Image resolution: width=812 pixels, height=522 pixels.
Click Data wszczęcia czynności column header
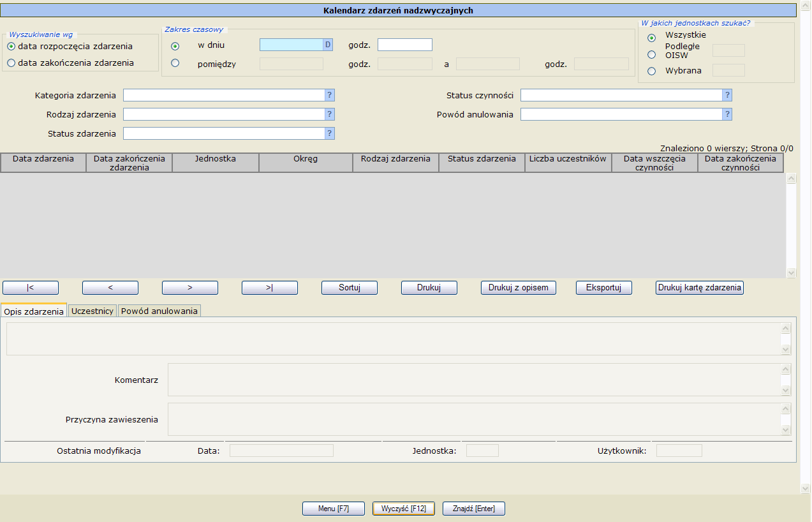tap(654, 163)
